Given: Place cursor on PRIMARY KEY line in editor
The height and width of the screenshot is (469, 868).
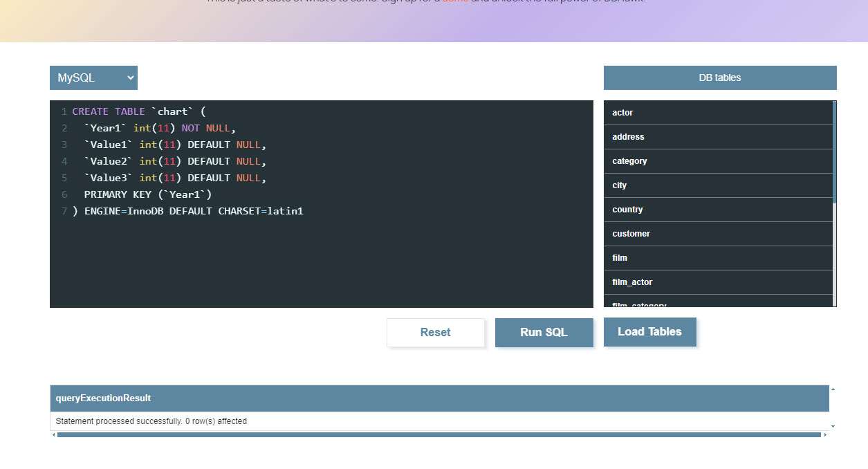Looking at the screenshot, I should tap(148, 194).
